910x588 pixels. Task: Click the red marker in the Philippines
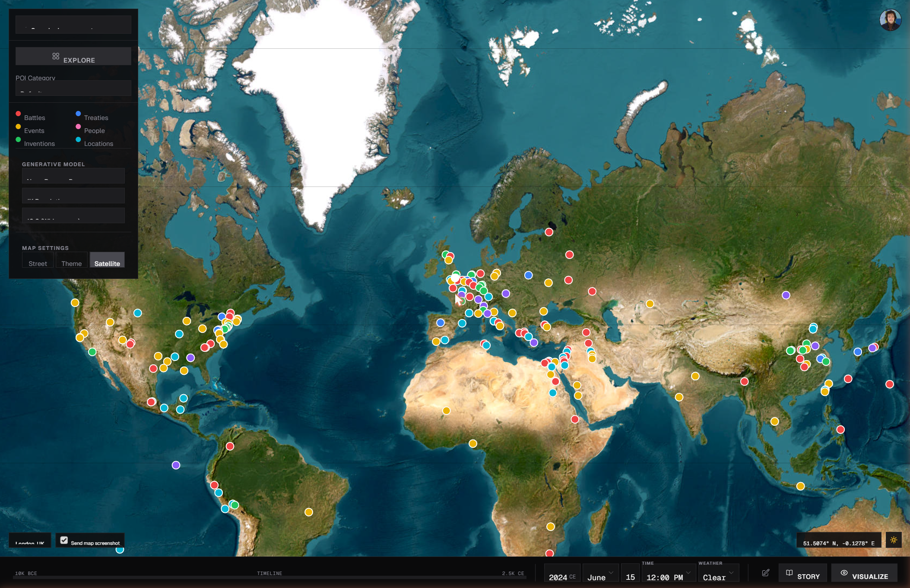pyautogui.click(x=840, y=429)
